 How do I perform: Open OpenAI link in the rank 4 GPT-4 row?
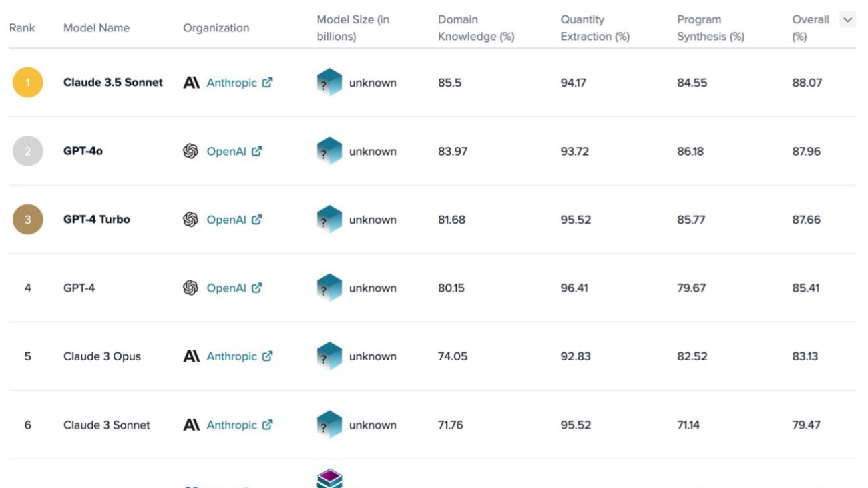click(226, 288)
